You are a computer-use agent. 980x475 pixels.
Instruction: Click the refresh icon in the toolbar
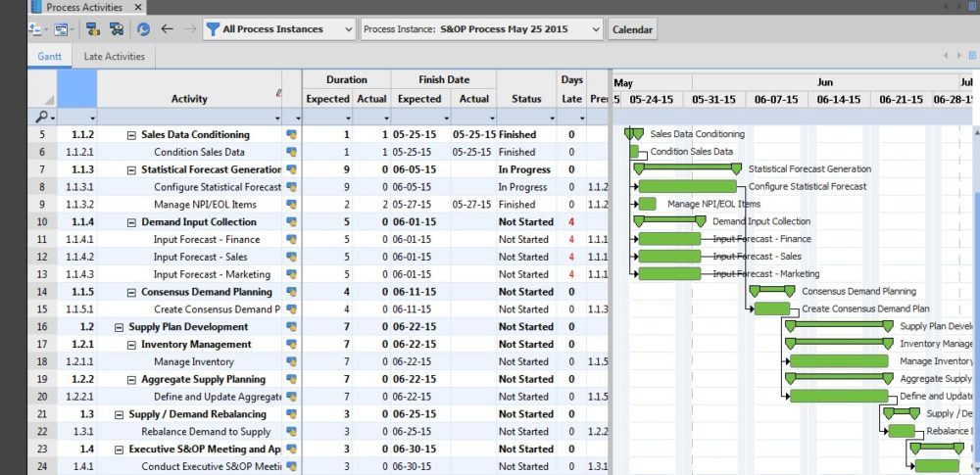tap(143, 29)
